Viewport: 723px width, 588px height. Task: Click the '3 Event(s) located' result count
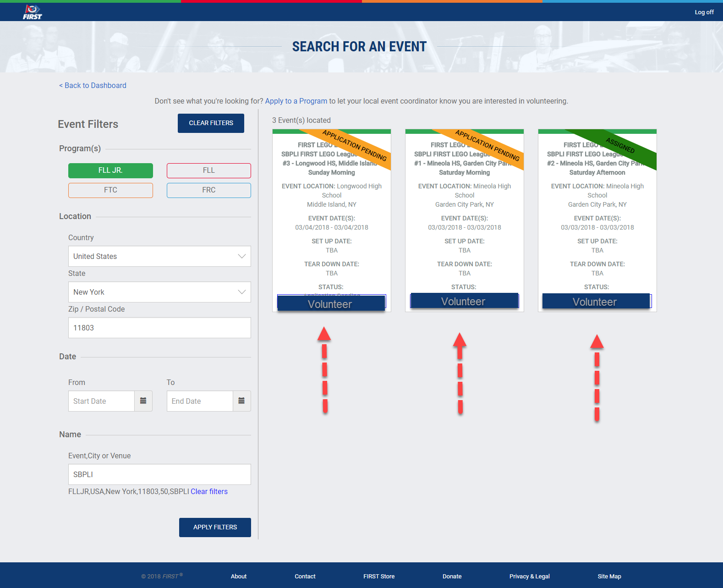tap(301, 120)
